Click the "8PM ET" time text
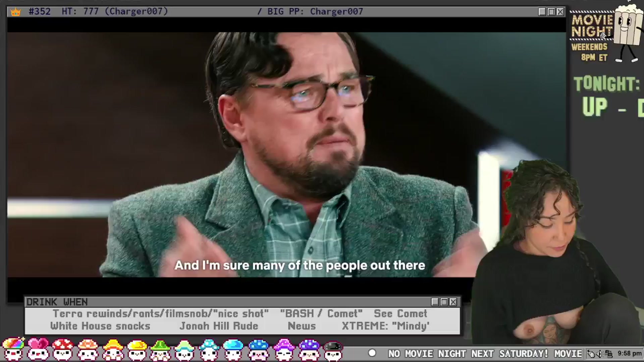 594,57
